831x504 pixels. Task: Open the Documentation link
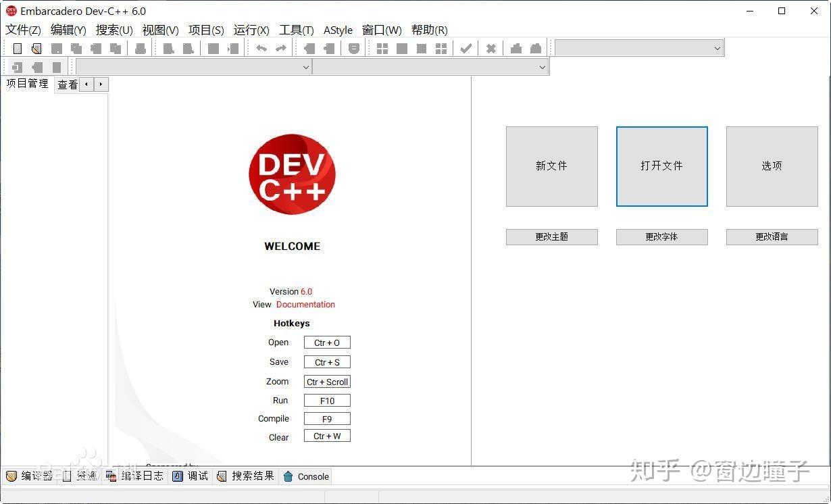coord(305,304)
